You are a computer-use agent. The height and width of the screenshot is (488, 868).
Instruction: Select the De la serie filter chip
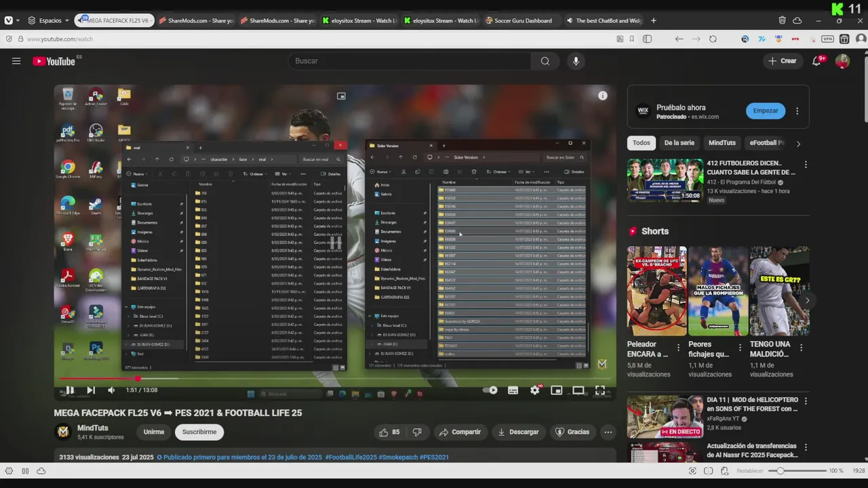pos(679,143)
